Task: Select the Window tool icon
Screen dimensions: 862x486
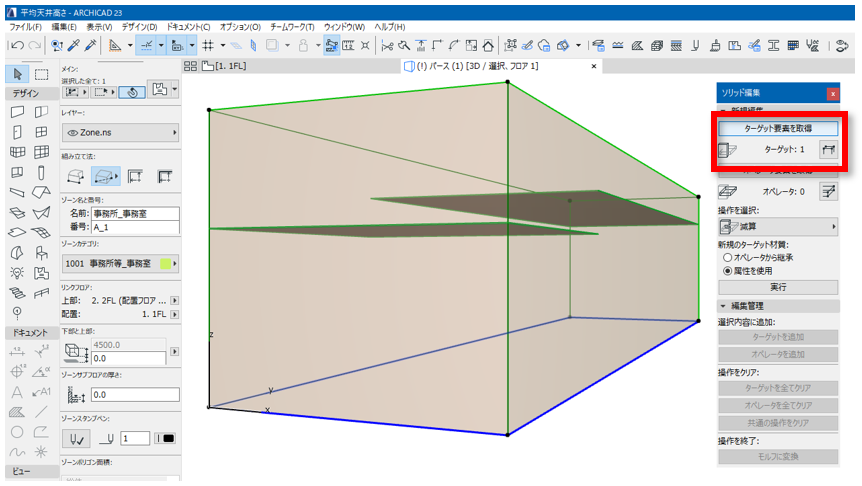Action: tap(41, 132)
